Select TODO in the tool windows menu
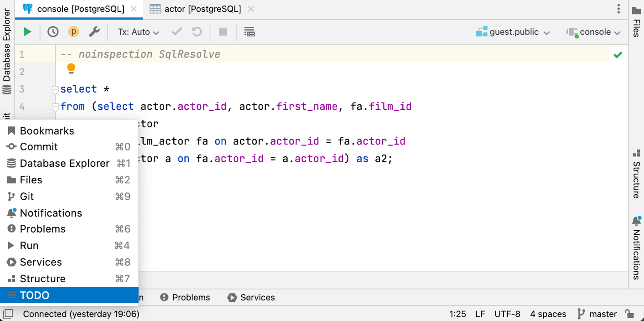 [35, 295]
